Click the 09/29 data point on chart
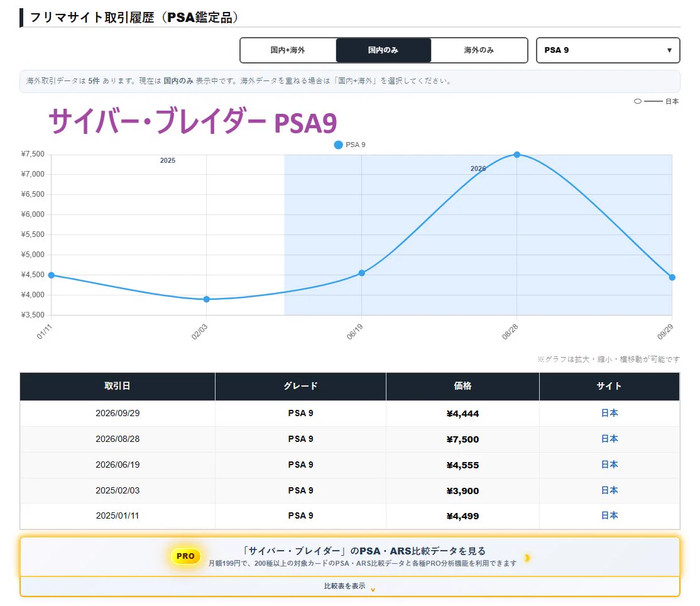This screenshot has height=606, width=700. [x=672, y=277]
